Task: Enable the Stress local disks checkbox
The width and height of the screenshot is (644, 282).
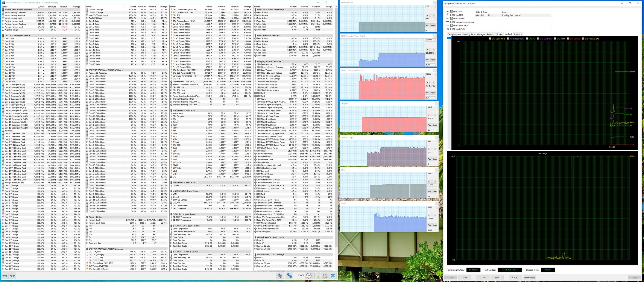Action: click(x=451, y=26)
